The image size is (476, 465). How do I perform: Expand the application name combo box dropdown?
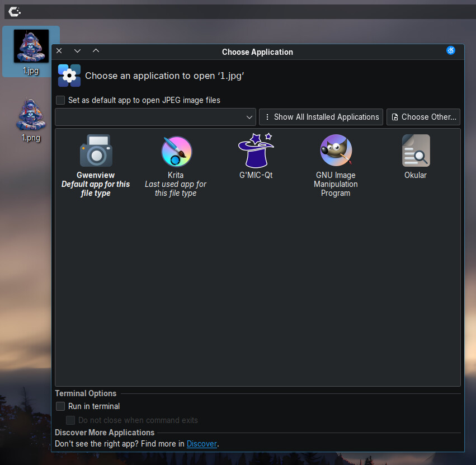pos(249,117)
